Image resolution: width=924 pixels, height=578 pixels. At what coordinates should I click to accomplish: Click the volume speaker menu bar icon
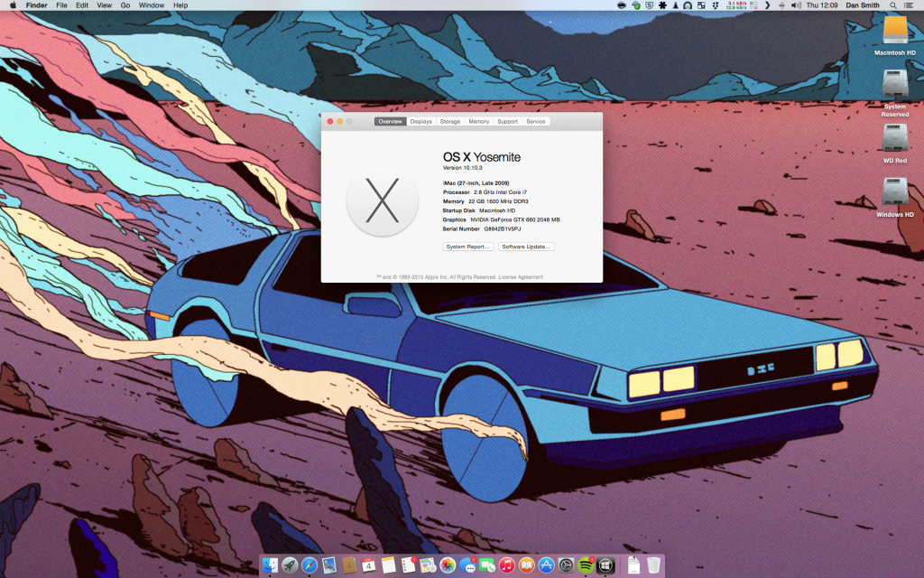coord(796,5)
